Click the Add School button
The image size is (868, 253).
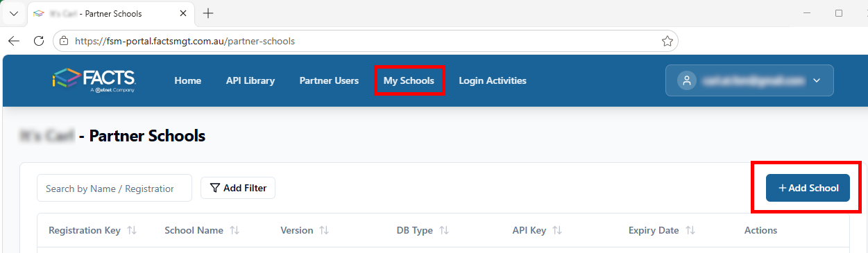click(x=808, y=188)
